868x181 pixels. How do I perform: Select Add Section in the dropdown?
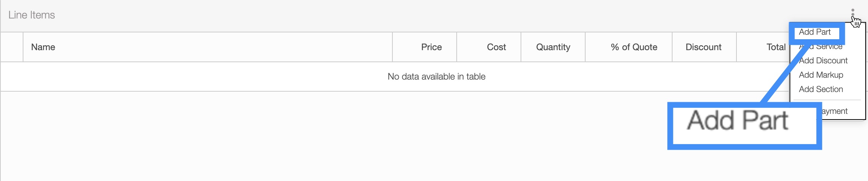[821, 89]
